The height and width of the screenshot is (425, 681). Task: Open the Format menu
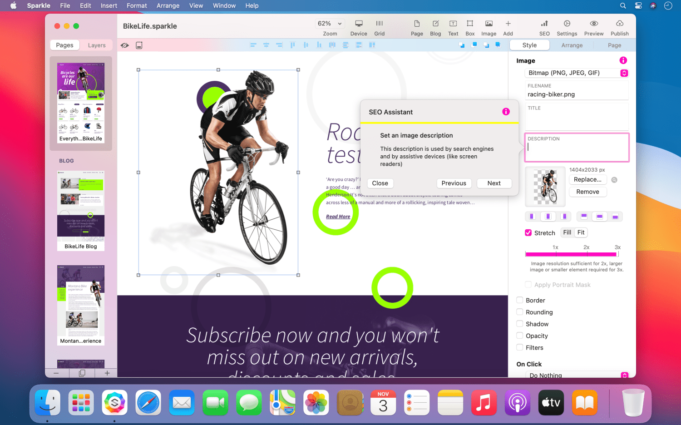[136, 6]
